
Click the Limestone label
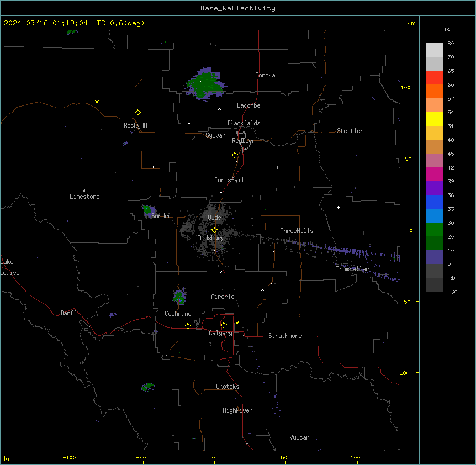pos(84,197)
